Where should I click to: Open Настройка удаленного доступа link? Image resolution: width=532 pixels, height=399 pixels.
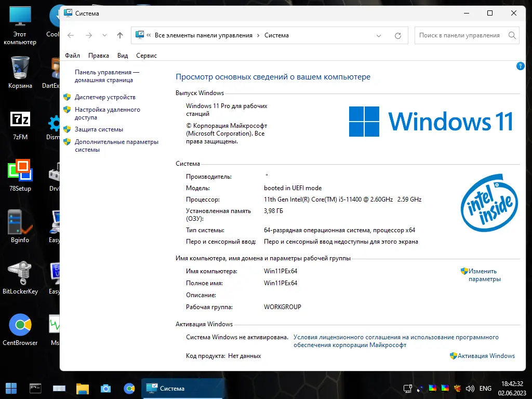coord(107,113)
